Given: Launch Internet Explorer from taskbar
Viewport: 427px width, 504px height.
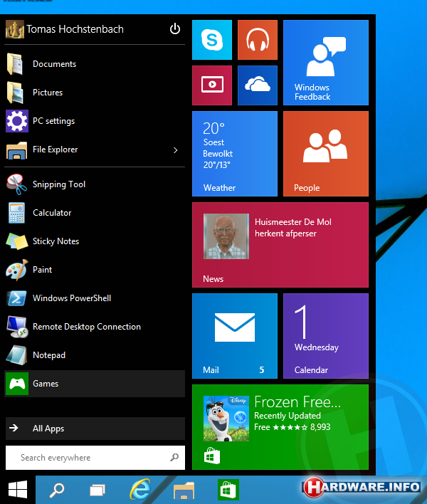Looking at the screenshot, I should (x=140, y=490).
